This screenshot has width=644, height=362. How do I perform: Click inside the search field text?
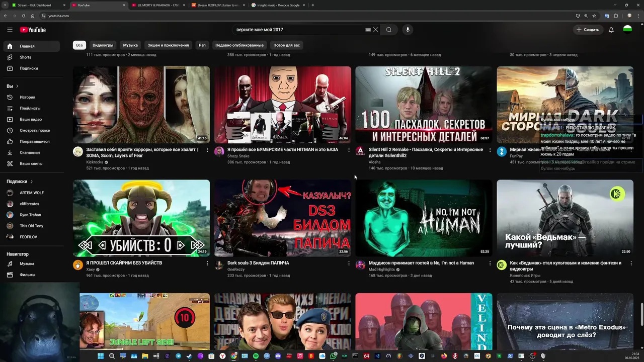point(260,30)
